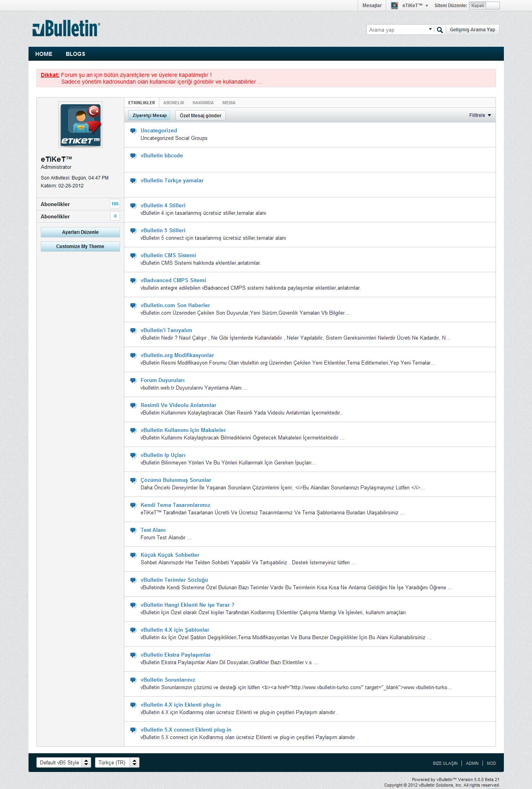
Task: Click the chat icon next to Test Alanı
Action: tap(133, 531)
